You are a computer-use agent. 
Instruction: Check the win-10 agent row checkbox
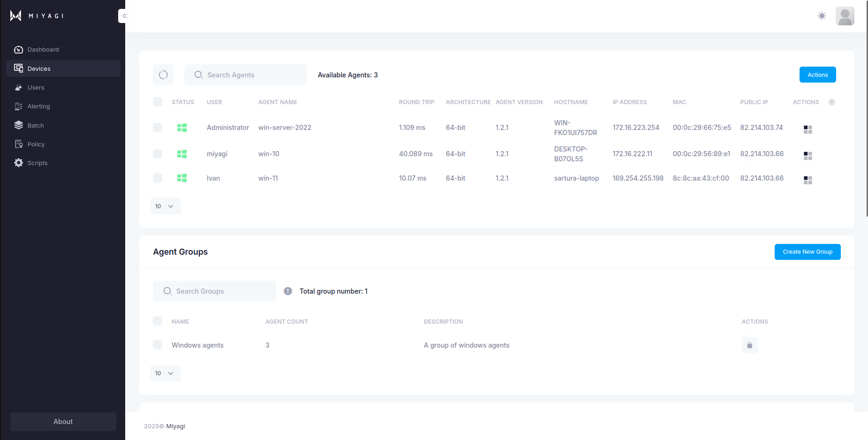coord(158,154)
